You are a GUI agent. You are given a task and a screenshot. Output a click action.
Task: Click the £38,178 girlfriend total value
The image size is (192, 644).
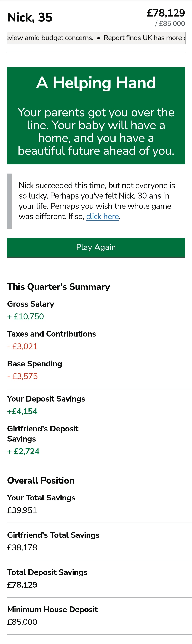(x=22, y=548)
